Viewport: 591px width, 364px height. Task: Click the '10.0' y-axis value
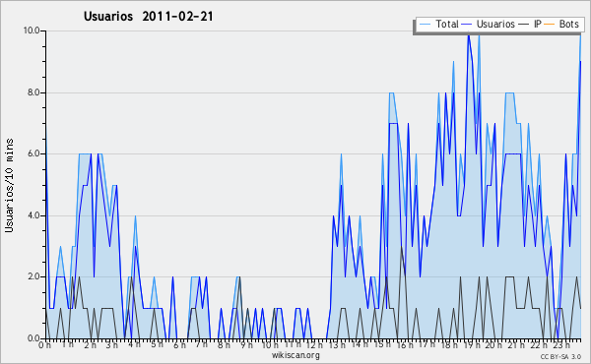pyautogui.click(x=32, y=30)
